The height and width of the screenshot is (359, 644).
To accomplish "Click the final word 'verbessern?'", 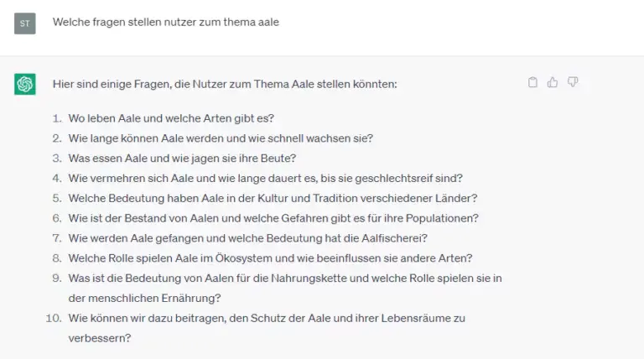I will pos(99,338).
